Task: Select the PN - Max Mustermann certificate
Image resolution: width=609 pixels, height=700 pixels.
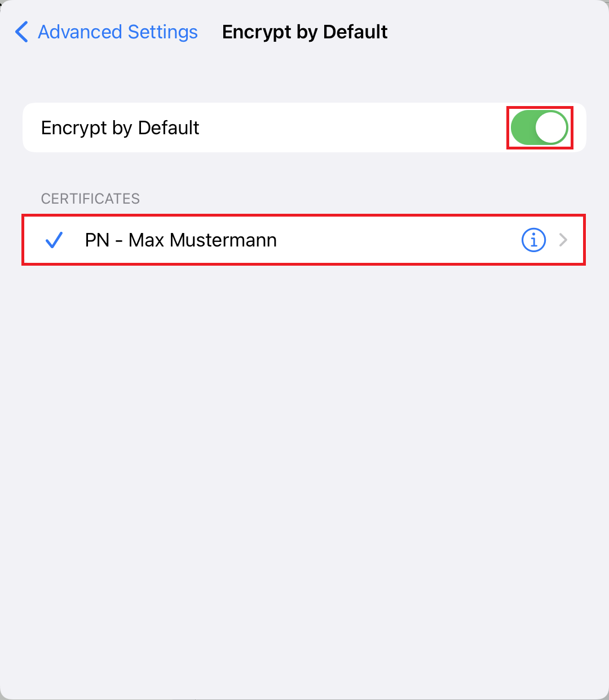Action: pos(304,240)
